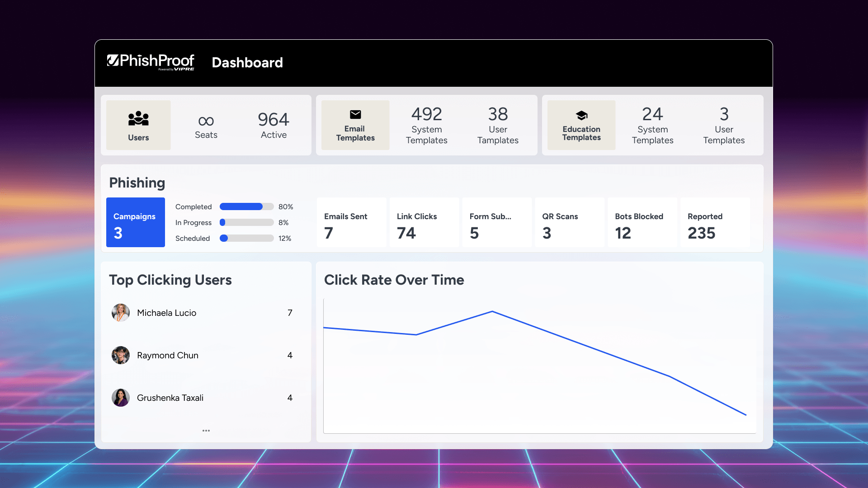Click the infinity Seats symbol
The height and width of the screenshot is (488, 868).
206,121
